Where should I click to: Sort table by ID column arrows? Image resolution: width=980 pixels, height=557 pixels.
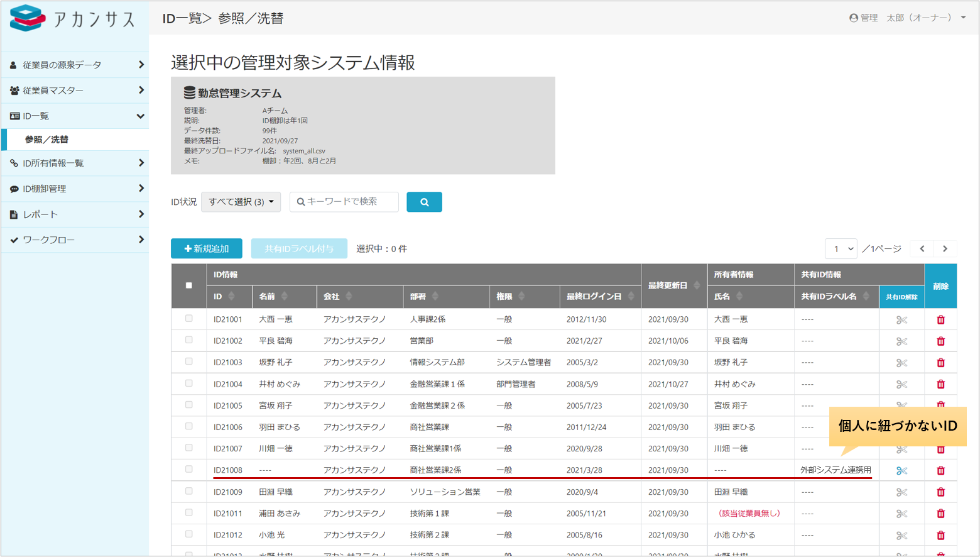point(231,296)
